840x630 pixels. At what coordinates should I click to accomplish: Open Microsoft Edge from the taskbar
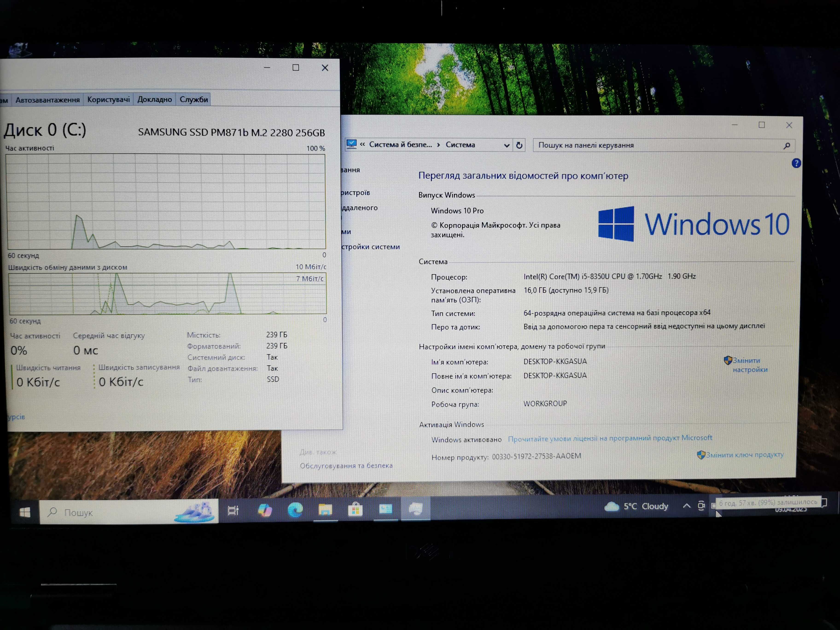(295, 509)
